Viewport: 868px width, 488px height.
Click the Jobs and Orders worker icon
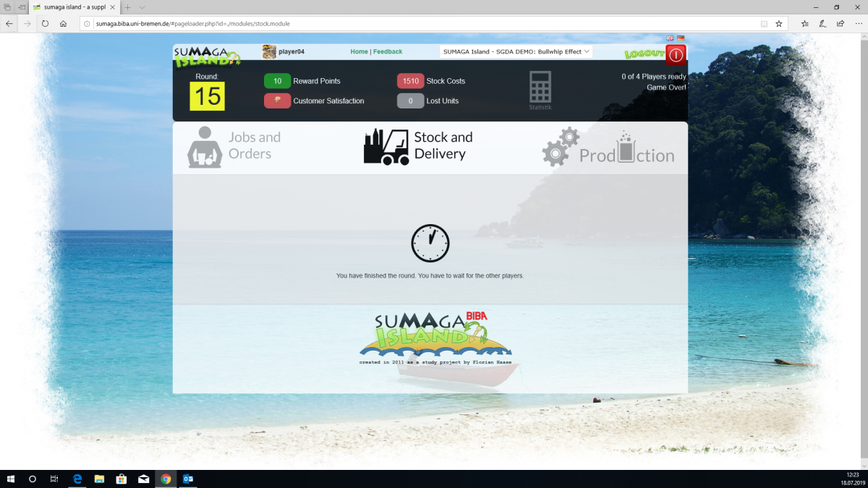pos(205,145)
